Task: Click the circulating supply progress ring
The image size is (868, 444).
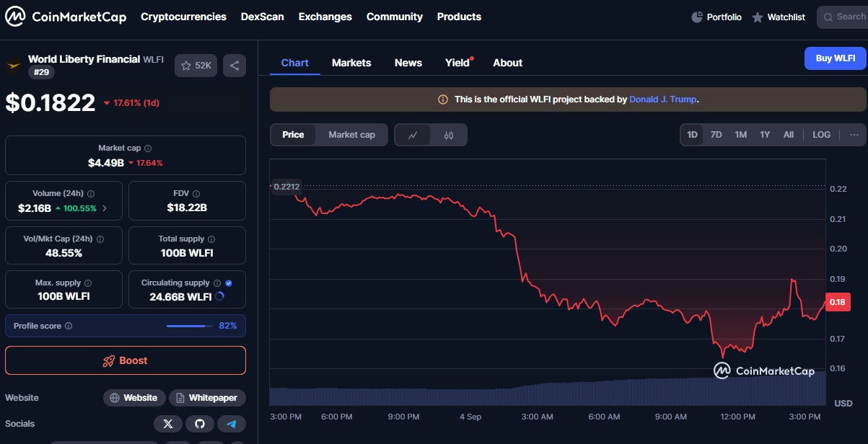Action: 220,296
